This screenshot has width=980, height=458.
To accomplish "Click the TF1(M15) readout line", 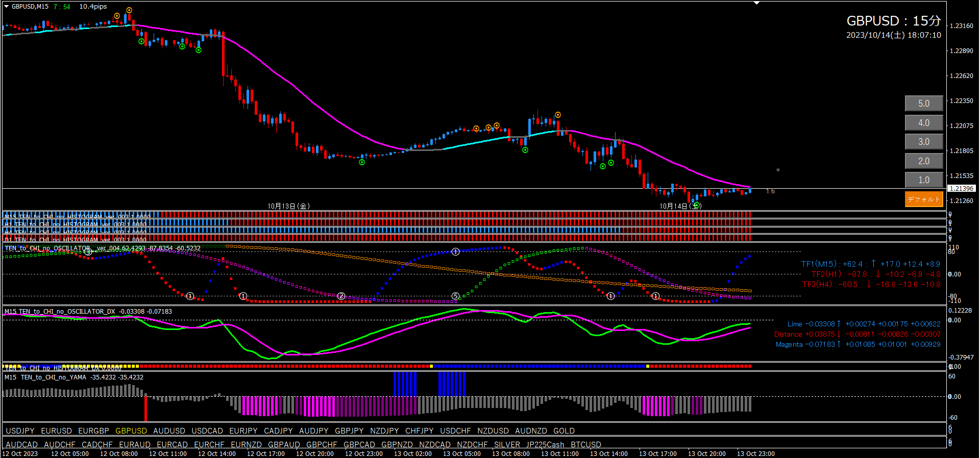I will point(871,264).
